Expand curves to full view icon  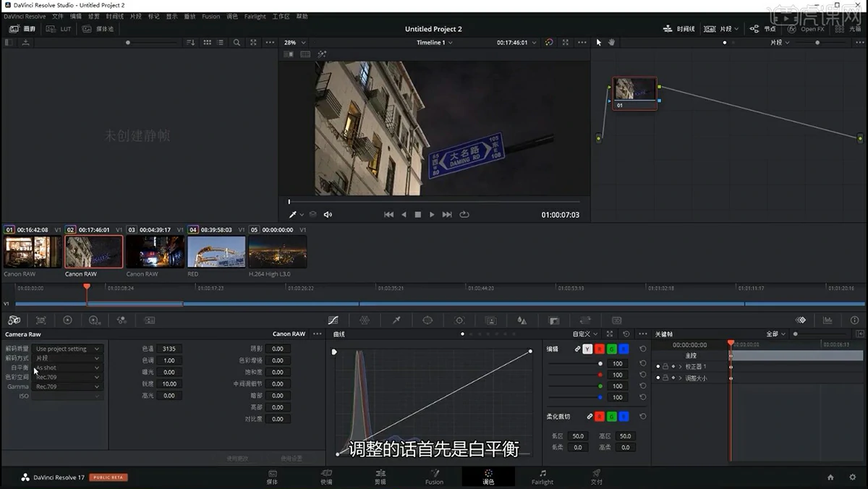(x=610, y=334)
